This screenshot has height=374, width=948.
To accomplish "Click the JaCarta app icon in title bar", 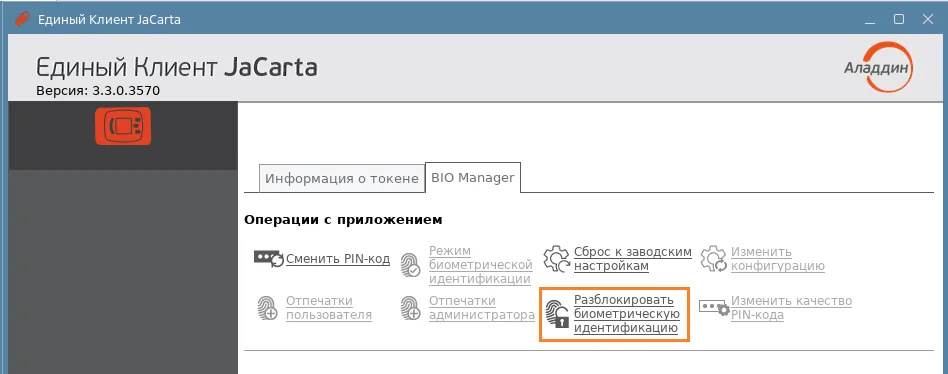I will pos(22,19).
